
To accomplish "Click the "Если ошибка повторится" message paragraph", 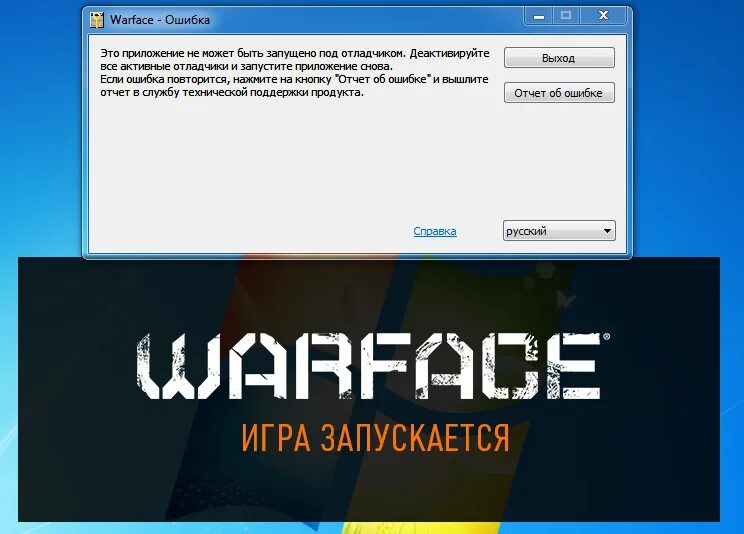I will 294,86.
